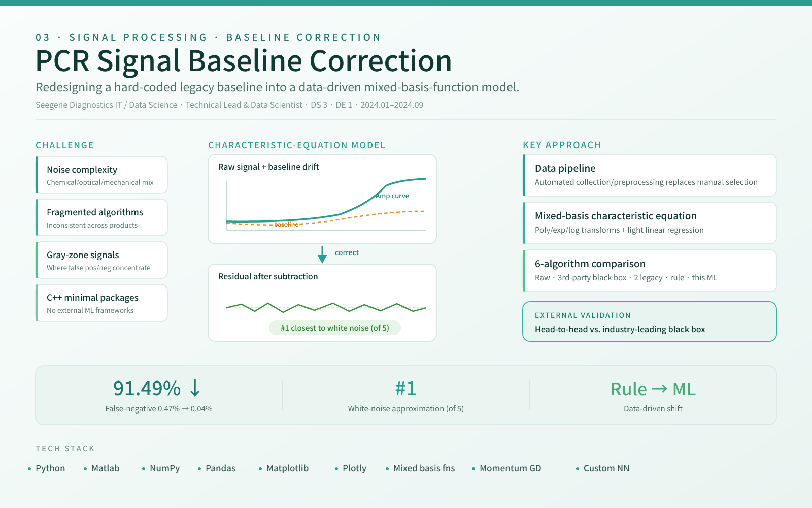Click 'Technical Lead & Data Scientist' text
812x508 pixels.
[244, 105]
